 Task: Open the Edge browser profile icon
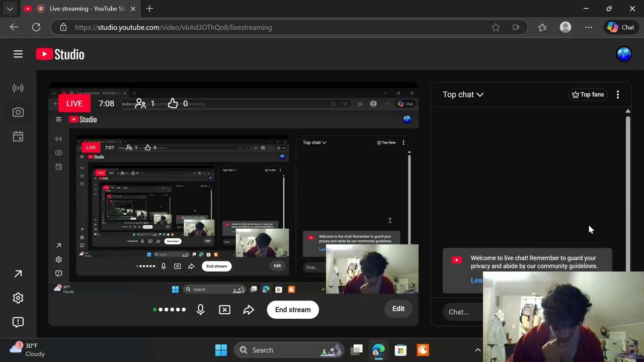pyautogui.click(x=566, y=27)
